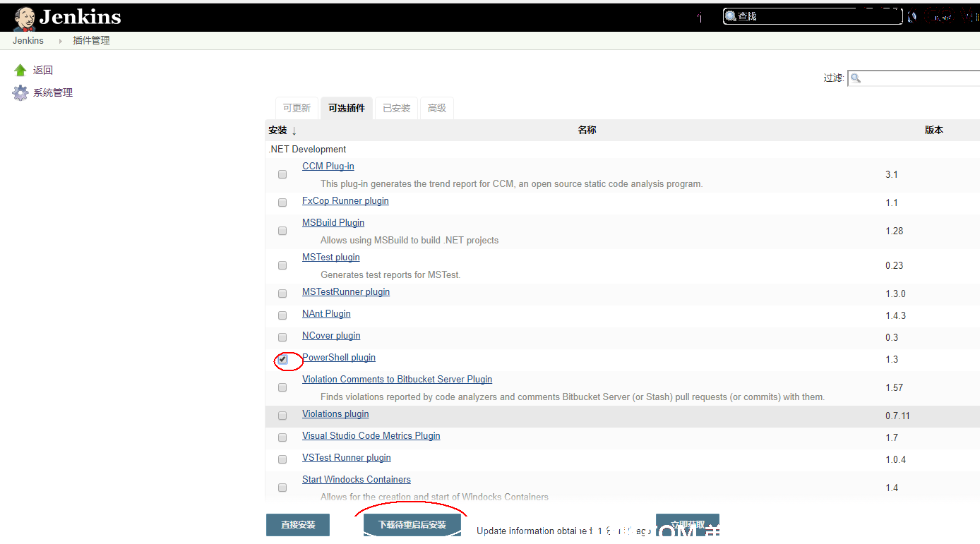Click the 系统管理 link in sidebar
The width and height of the screenshot is (980, 544).
pos(53,93)
